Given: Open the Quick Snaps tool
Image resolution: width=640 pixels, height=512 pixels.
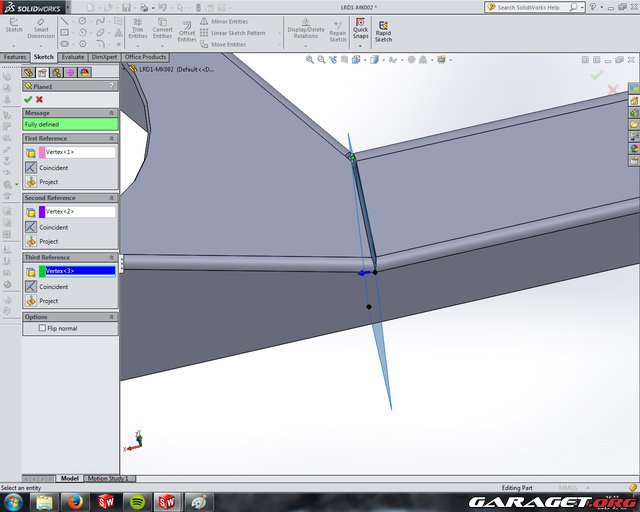Looking at the screenshot, I should [360, 30].
